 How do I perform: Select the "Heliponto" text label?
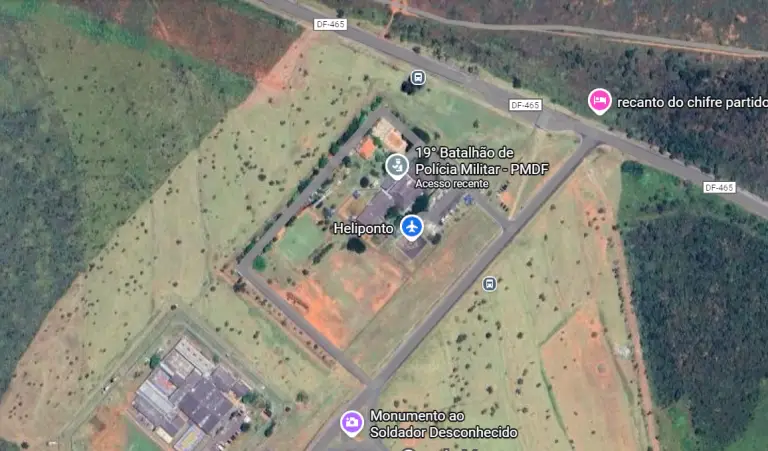pyautogui.click(x=363, y=228)
